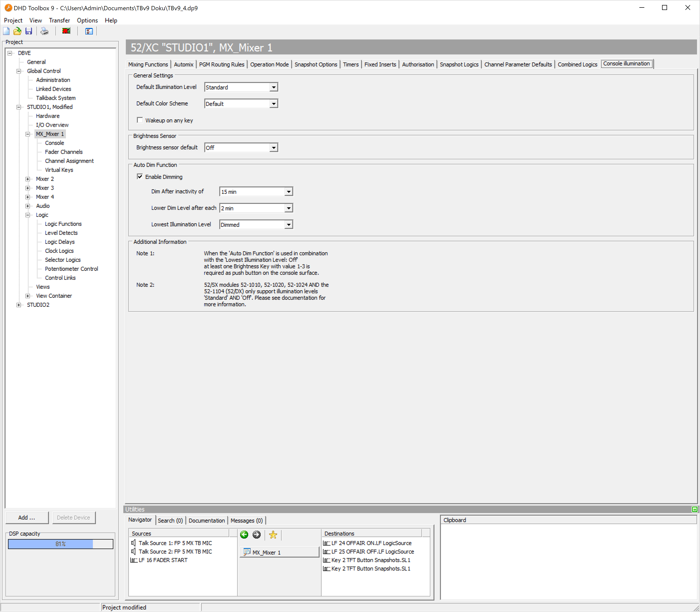Click the DSP capacity 81% progress bar
The image size is (700, 612).
pos(60,544)
